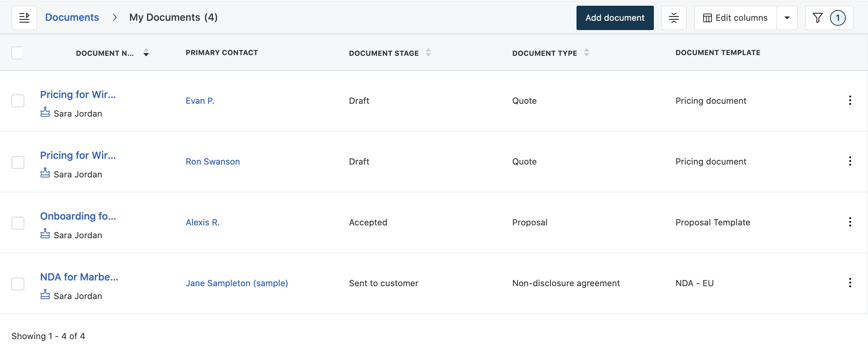Image resolution: width=868 pixels, height=357 pixels.
Task: Click the filter count badge showing 1
Action: click(838, 18)
